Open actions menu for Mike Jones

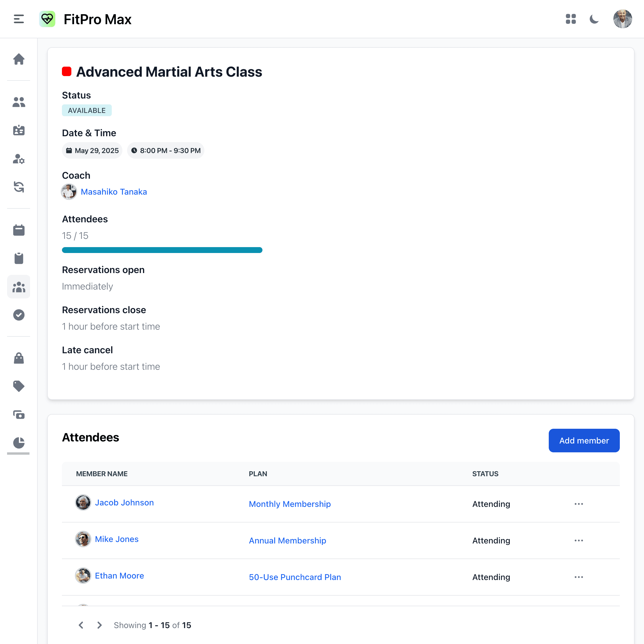pyautogui.click(x=579, y=541)
